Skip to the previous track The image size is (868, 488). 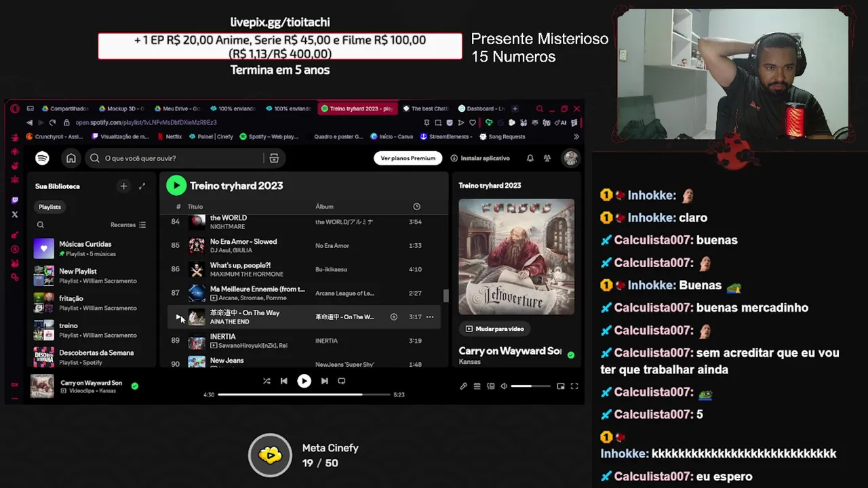284,381
